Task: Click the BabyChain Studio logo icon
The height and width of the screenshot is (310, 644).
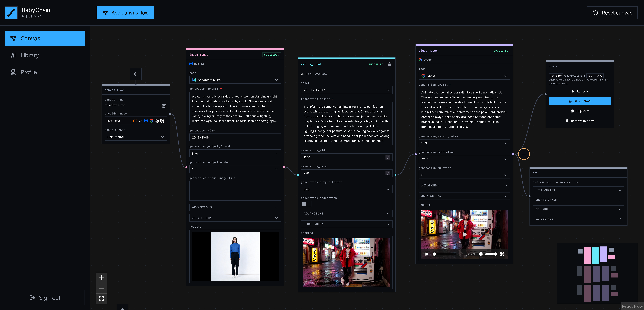Action: (x=11, y=13)
